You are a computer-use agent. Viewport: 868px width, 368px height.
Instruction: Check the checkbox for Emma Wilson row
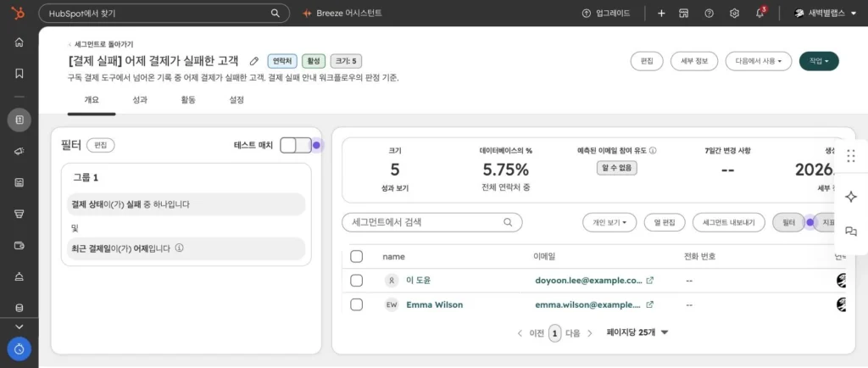(x=357, y=304)
